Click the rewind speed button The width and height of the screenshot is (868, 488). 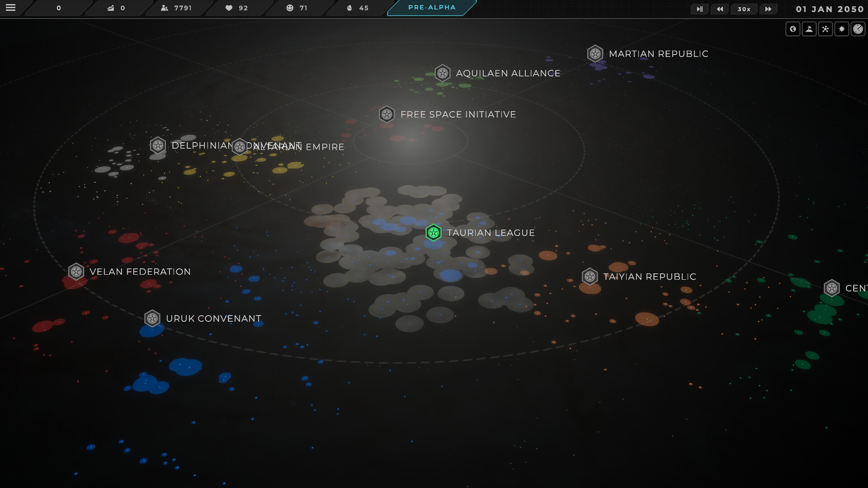(719, 9)
